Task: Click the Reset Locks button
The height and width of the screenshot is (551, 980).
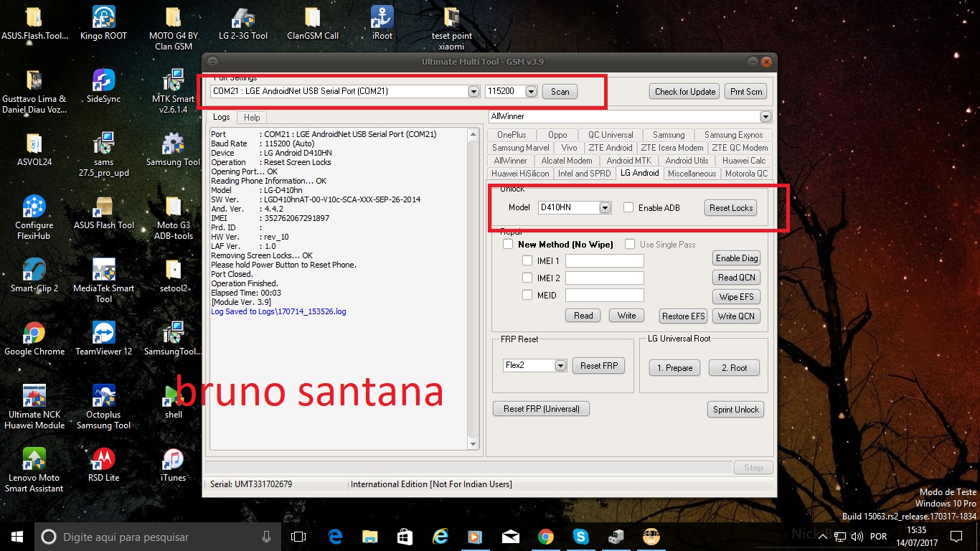Action: click(730, 207)
